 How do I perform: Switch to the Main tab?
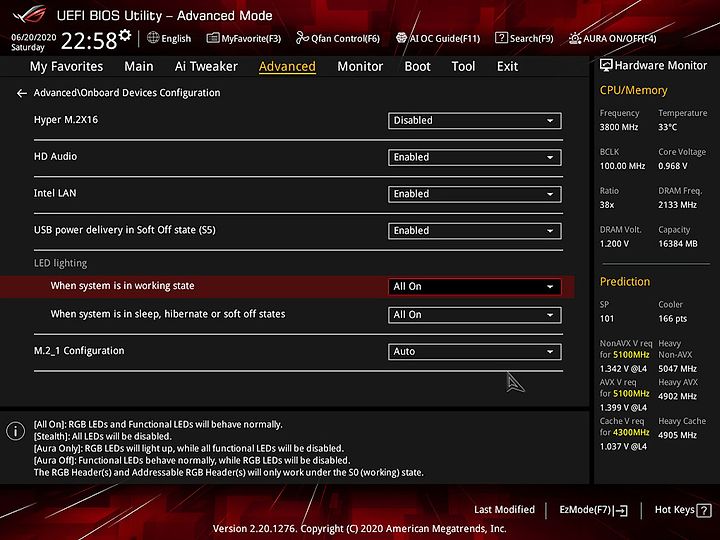139,67
